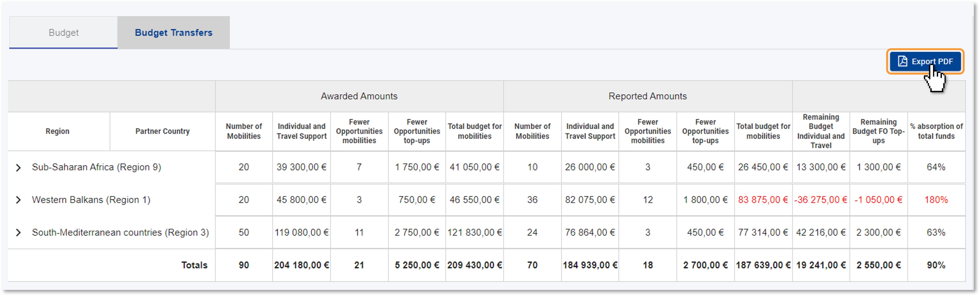Click the red -1 050,00 € cell
Image resolution: width=980 pixels, height=296 pixels.
(x=878, y=200)
